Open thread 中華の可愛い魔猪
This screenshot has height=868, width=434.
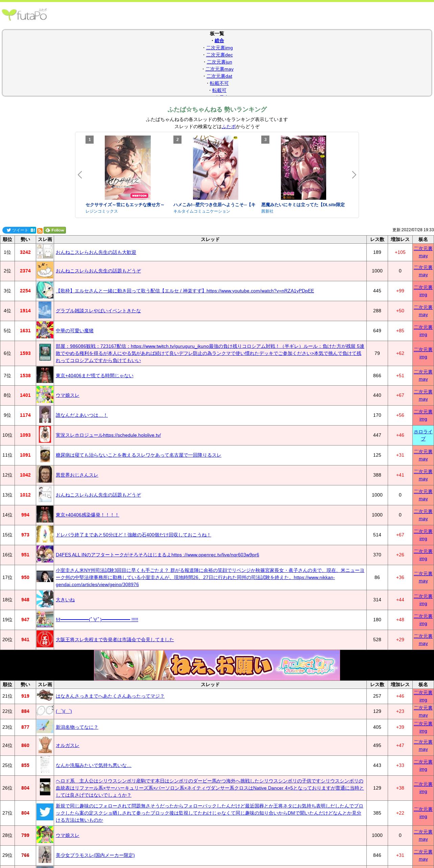(x=75, y=331)
